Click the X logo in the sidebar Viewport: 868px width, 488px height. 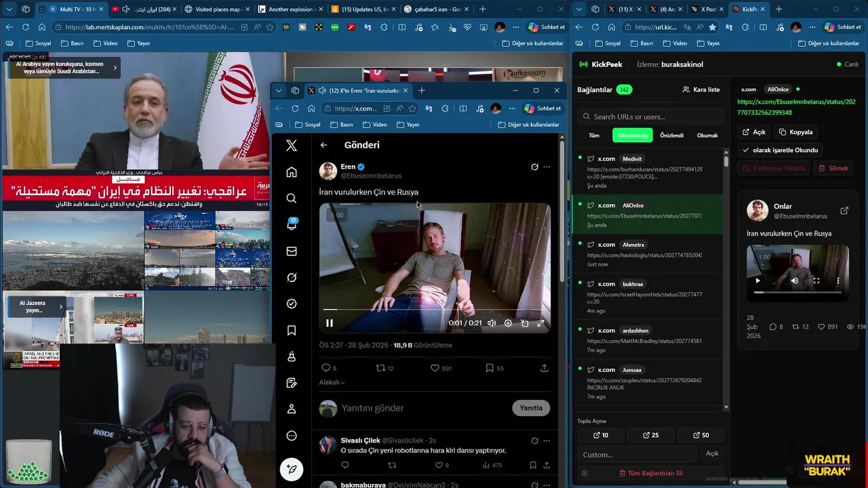[292, 146]
